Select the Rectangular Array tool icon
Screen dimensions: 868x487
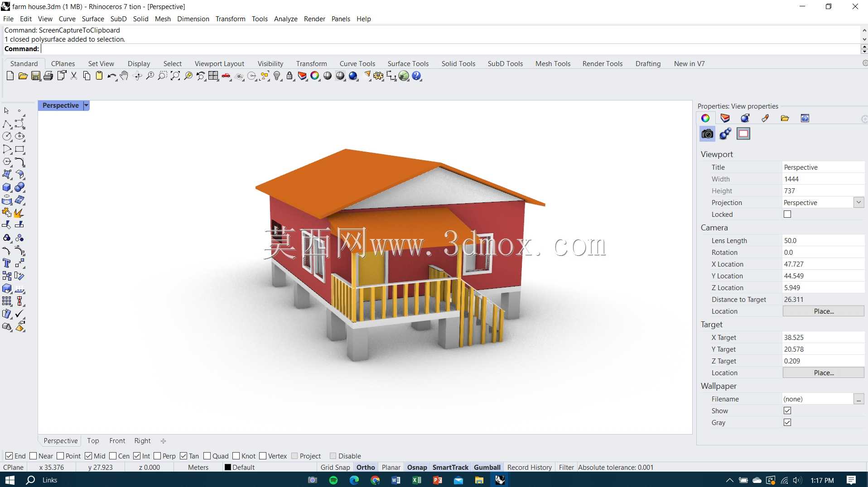click(x=7, y=301)
